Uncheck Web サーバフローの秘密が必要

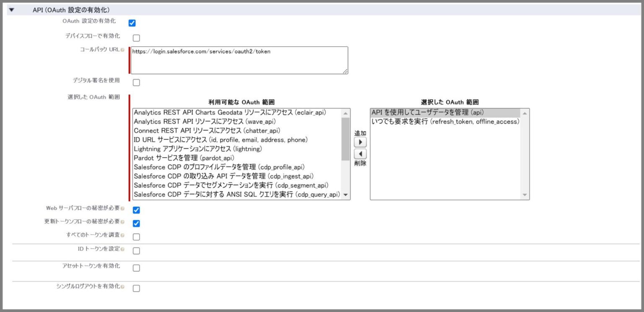tap(136, 210)
